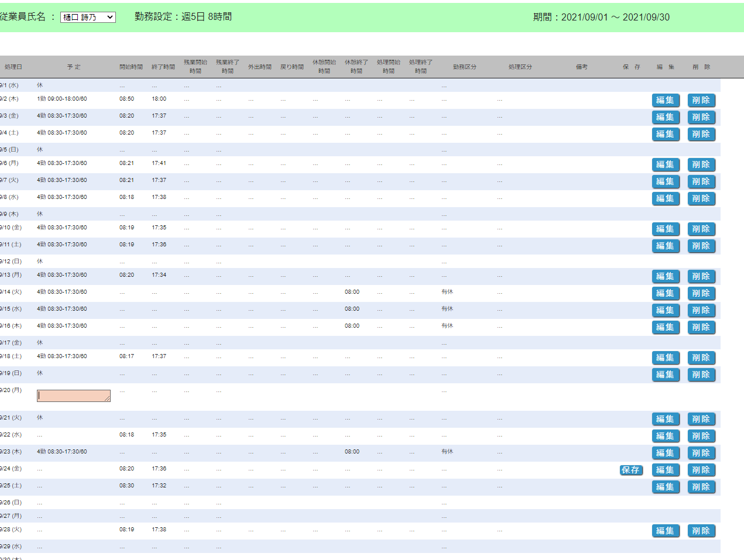The image size is (744, 560).
Task: Click 編集 on the 9/18 (土) row
Action: [x=666, y=358]
